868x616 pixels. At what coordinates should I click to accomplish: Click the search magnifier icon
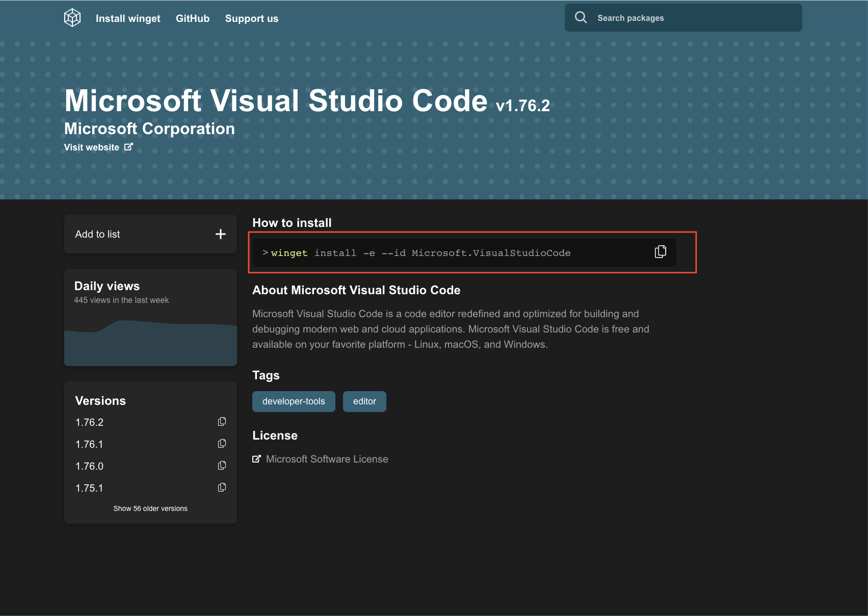click(x=581, y=17)
